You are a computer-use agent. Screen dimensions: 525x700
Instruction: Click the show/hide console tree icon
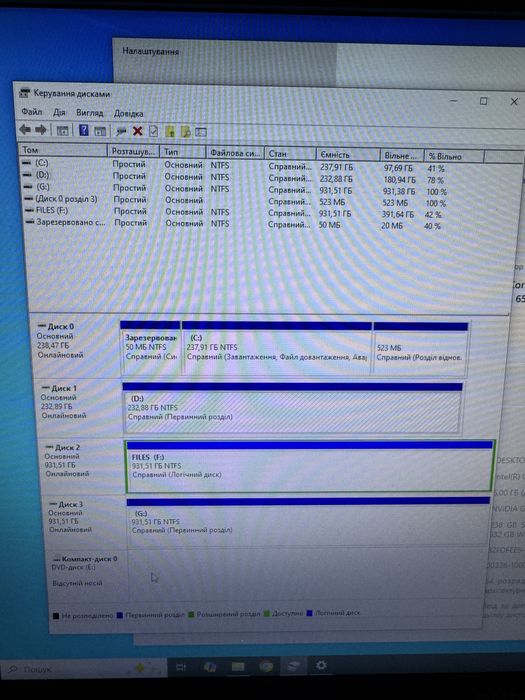coord(62,130)
